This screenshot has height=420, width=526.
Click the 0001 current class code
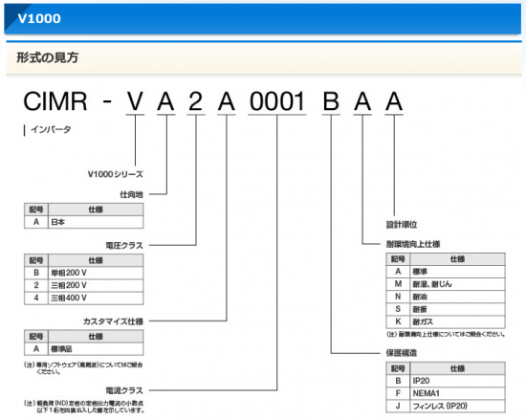coord(277,101)
